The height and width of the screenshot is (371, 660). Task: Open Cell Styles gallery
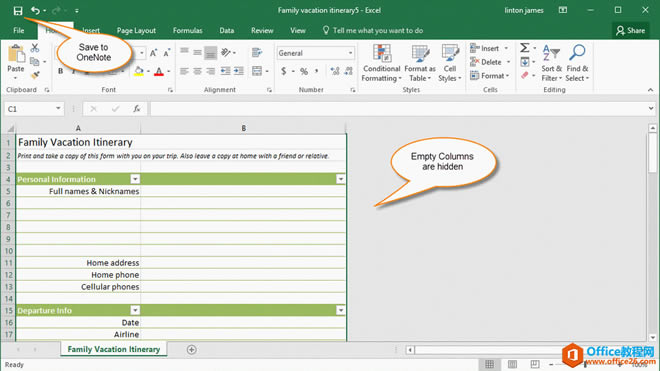pos(450,63)
